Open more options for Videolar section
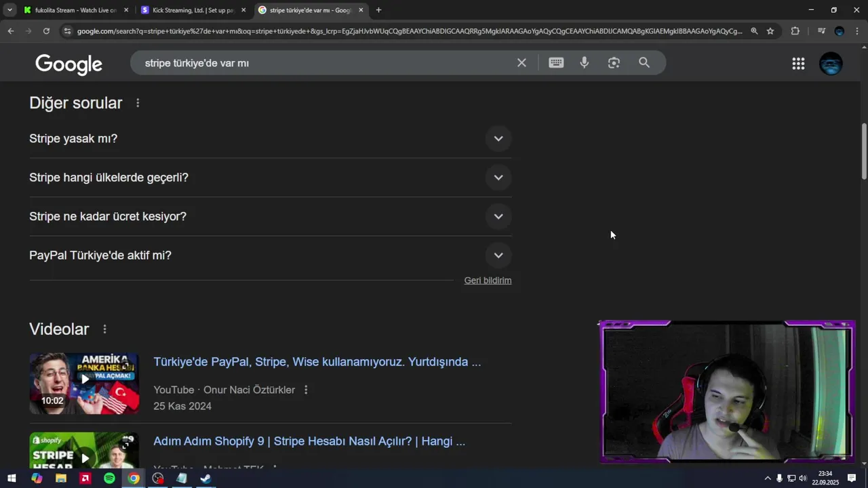The width and height of the screenshot is (868, 488). click(x=104, y=329)
